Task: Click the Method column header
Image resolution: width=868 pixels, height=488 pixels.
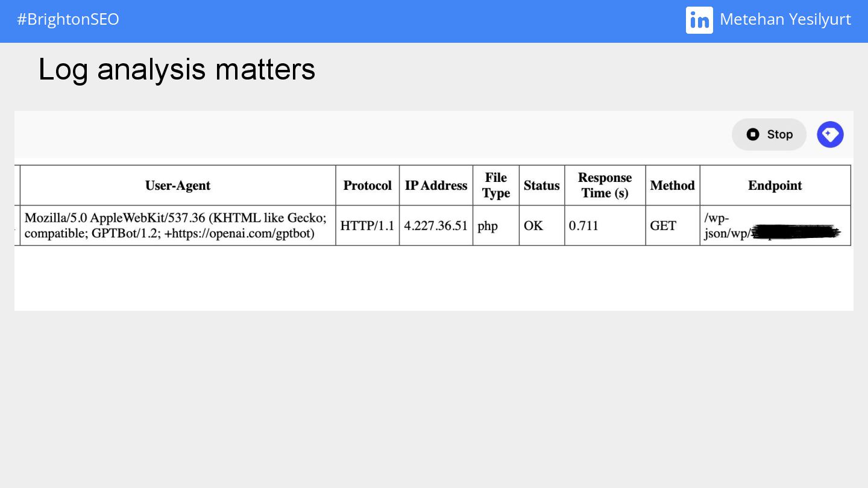Action: click(673, 186)
